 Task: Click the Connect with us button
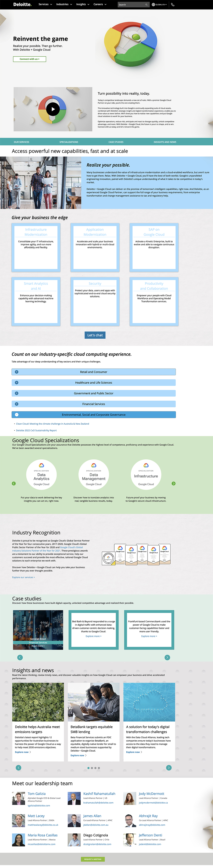coord(29,59)
